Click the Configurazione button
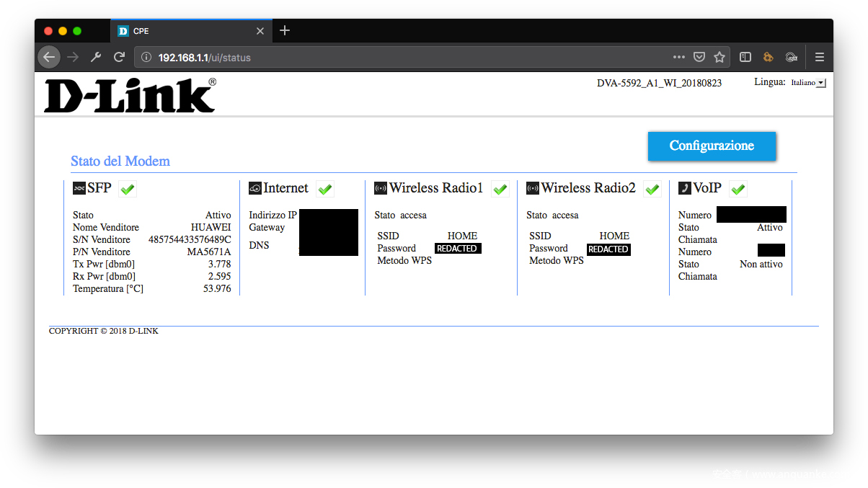The image size is (868, 488). (712, 146)
